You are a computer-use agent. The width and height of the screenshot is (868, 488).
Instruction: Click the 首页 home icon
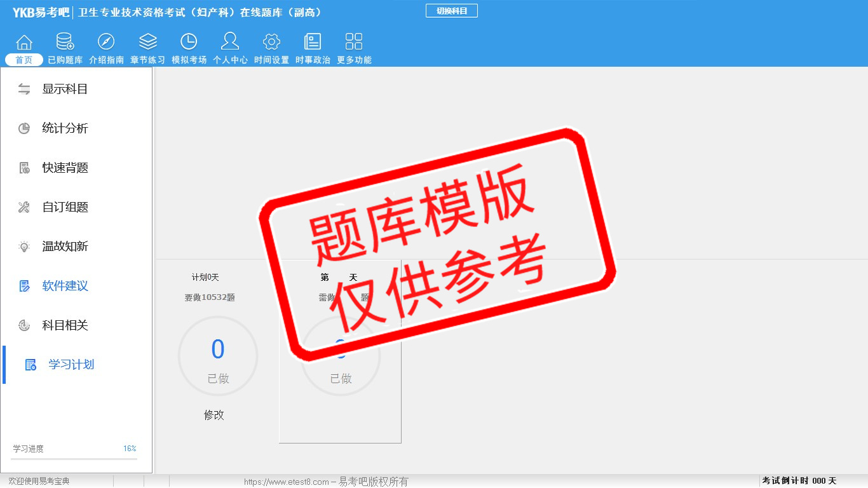(x=24, y=43)
